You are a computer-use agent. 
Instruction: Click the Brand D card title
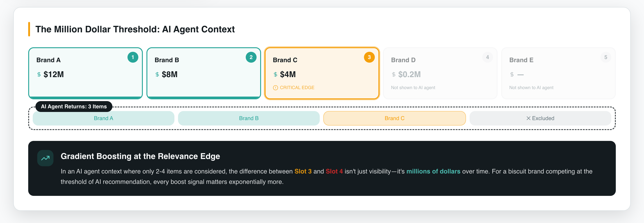pyautogui.click(x=403, y=60)
